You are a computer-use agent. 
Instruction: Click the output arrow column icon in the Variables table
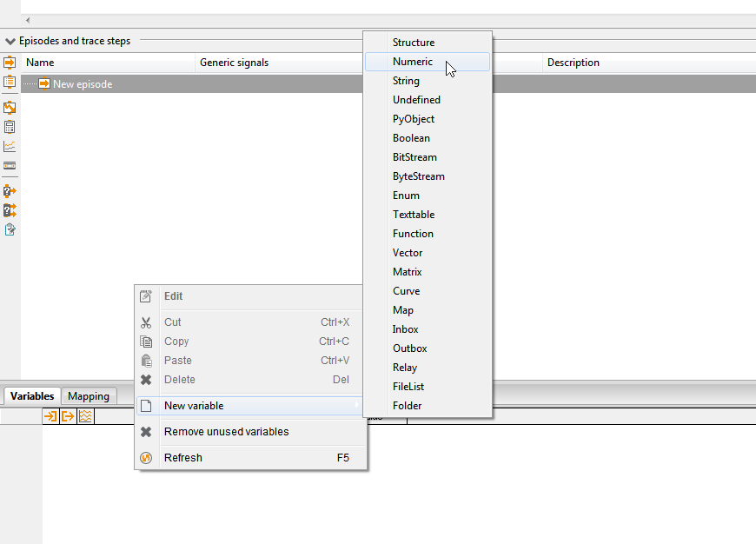68,416
